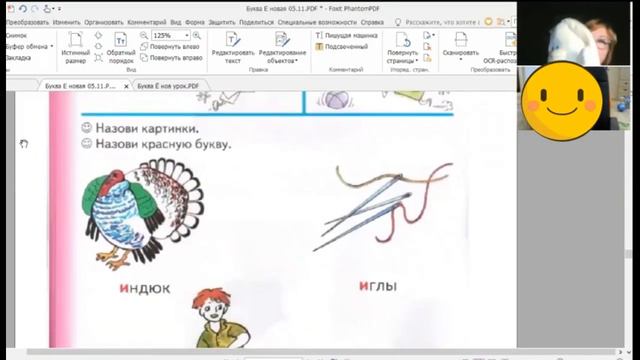Image resolution: width=640 pixels, height=360 pixels.
Task: Click the fit visible icon below fit width
Action: 98,58
